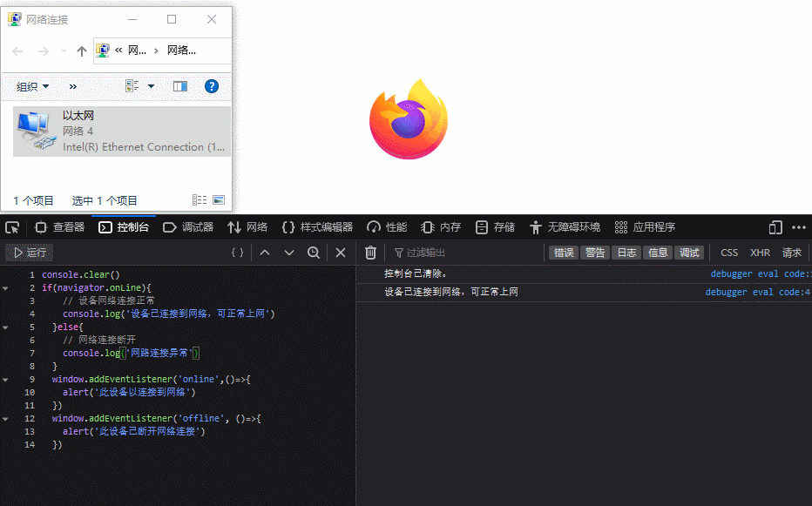Viewport: 812px width, 506px height.
Task: Toggle responsive design mode icon
Action: pyautogui.click(x=775, y=227)
